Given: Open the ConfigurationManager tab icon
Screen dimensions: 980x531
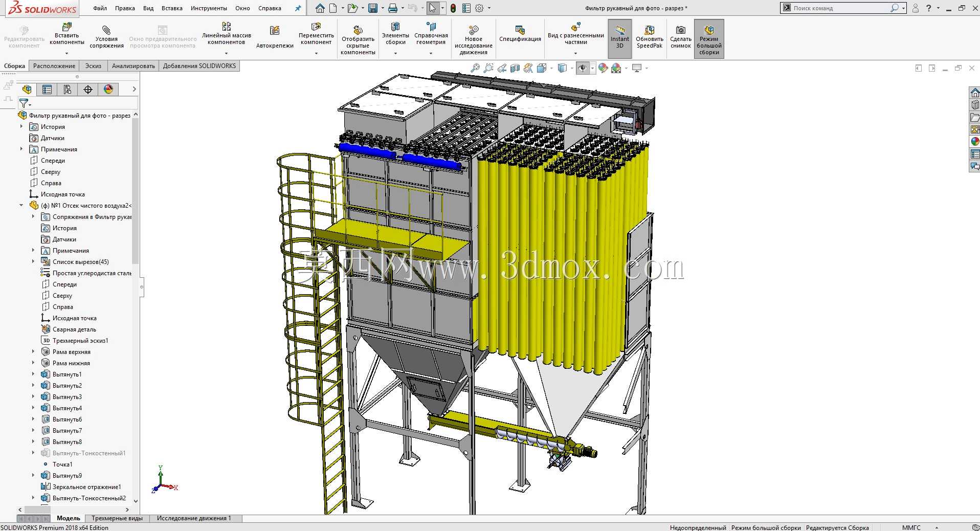Looking at the screenshot, I should pos(68,90).
